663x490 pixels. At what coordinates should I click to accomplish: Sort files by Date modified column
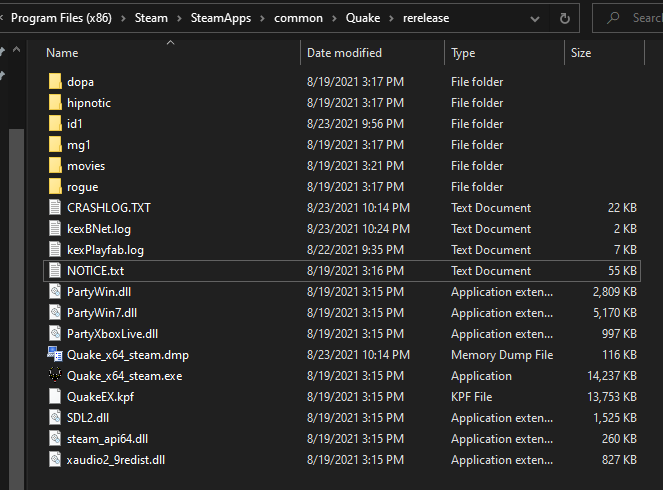click(x=371, y=53)
